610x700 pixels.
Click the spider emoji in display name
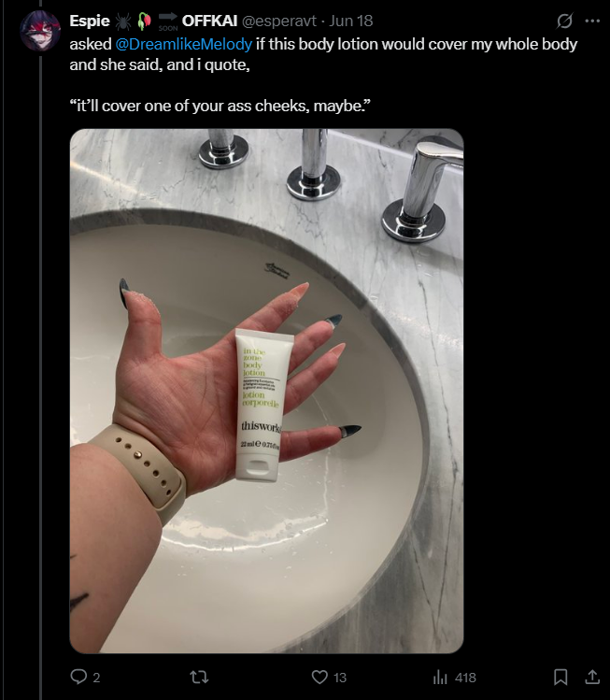pos(122,21)
